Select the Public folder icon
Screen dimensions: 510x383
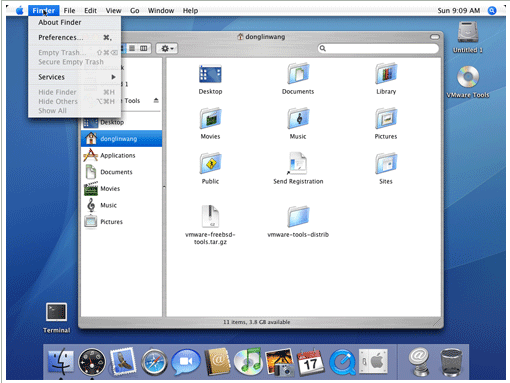(210, 163)
